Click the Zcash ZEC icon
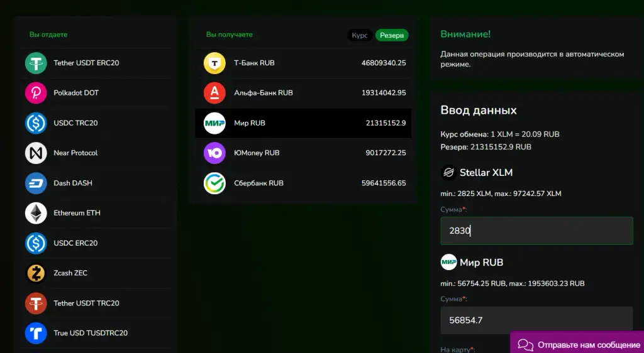Viewport: 644px width, 353px height. tap(36, 273)
